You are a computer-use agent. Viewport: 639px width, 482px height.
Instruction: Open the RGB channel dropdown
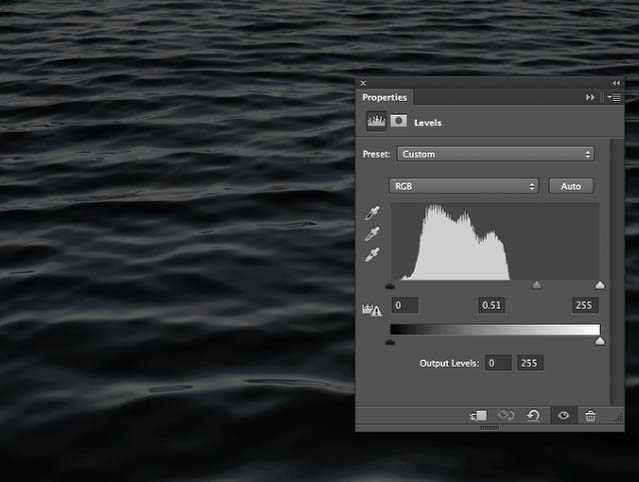464,186
